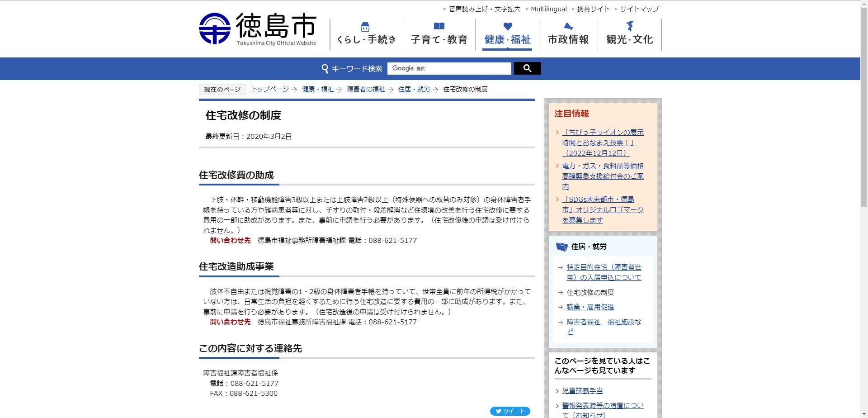Open the 市政情報 menu
This screenshot has width=868, height=418.
point(568,34)
